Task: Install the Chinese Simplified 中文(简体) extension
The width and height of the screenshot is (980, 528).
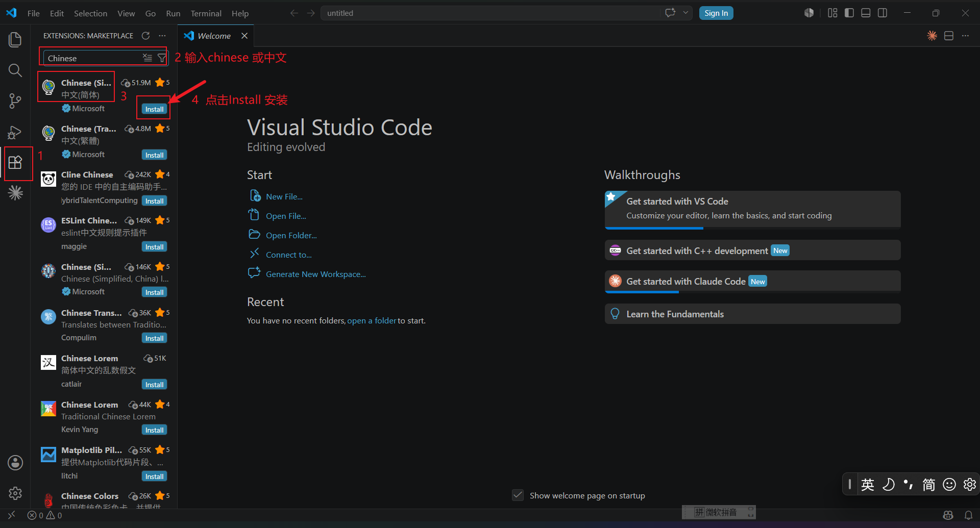Action: point(154,109)
